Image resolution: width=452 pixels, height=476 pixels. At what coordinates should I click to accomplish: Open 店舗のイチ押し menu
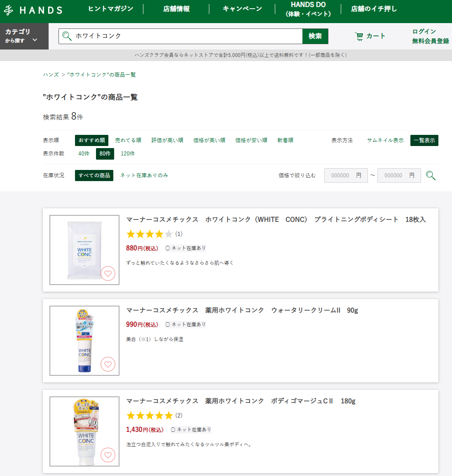coord(374,9)
